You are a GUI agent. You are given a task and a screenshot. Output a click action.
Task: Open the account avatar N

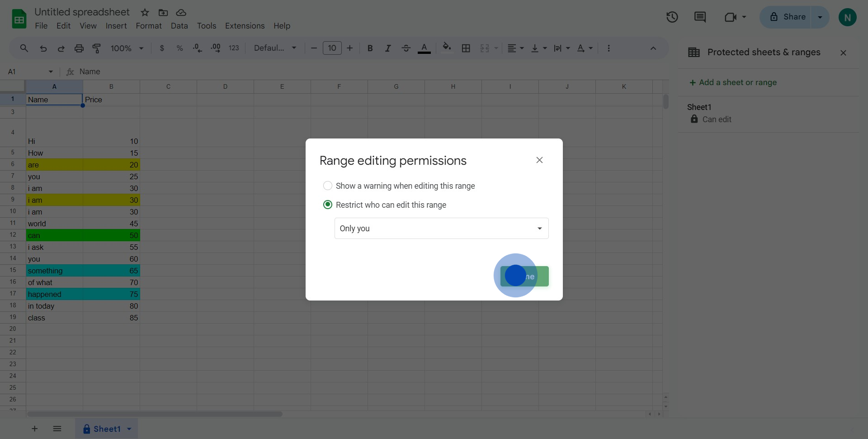847,17
